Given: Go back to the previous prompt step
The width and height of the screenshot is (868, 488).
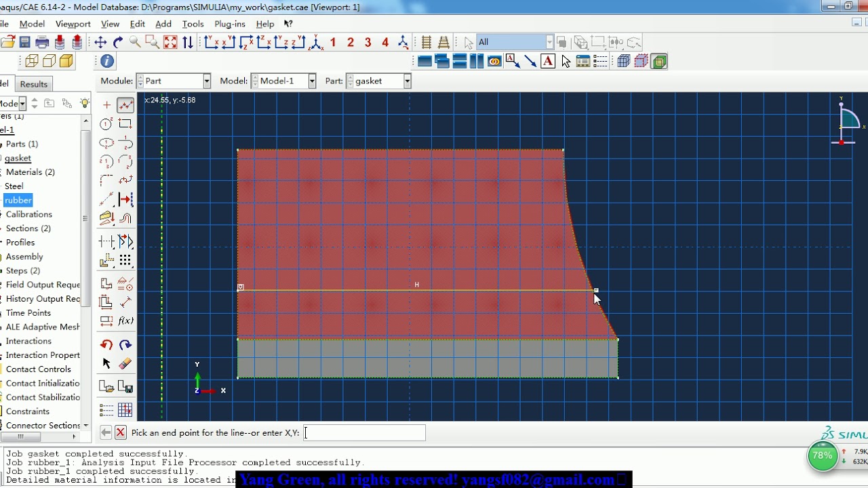Looking at the screenshot, I should pos(106,432).
